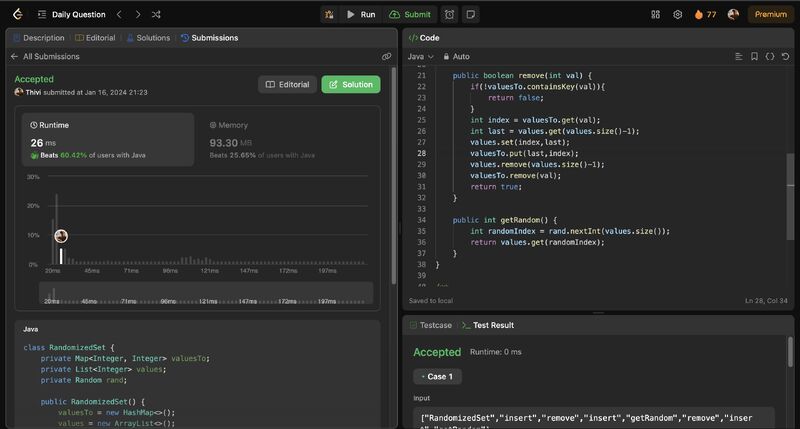This screenshot has height=429, width=800.
Task: Click Thivi's avatar next to submission time
Action: tap(19, 92)
